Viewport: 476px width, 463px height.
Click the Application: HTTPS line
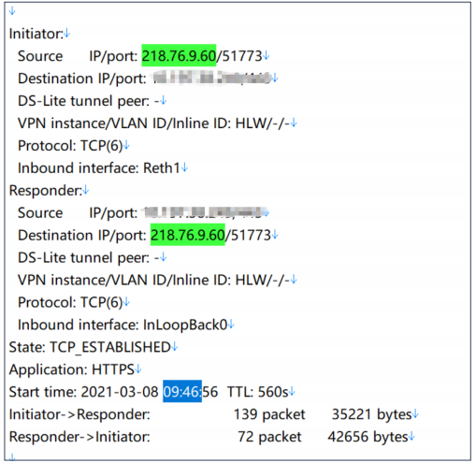[x=72, y=369]
